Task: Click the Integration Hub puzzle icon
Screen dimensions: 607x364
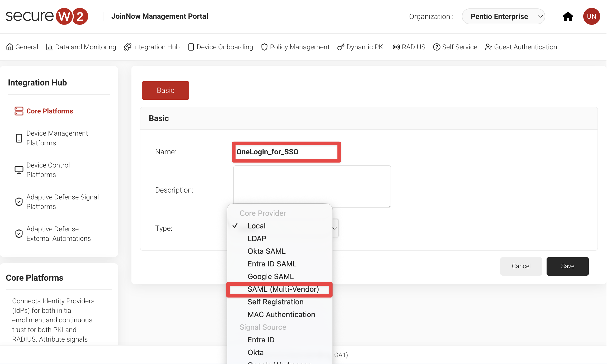Action: 128,47
